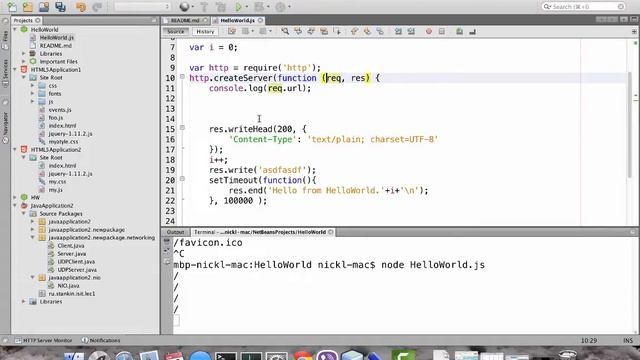Click the Open Project toolbar icon

pos(44,7)
